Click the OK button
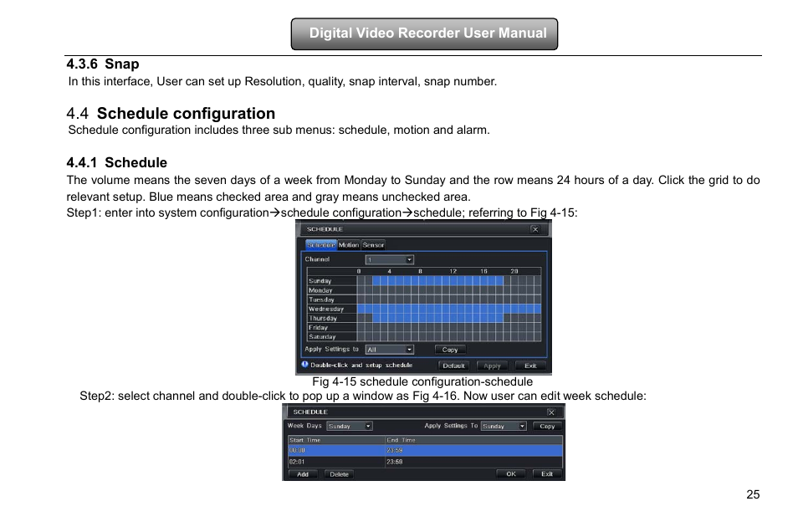 click(511, 474)
